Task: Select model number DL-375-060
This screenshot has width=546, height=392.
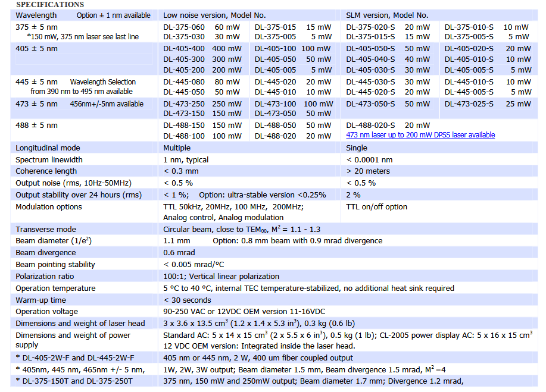Action: tap(184, 27)
